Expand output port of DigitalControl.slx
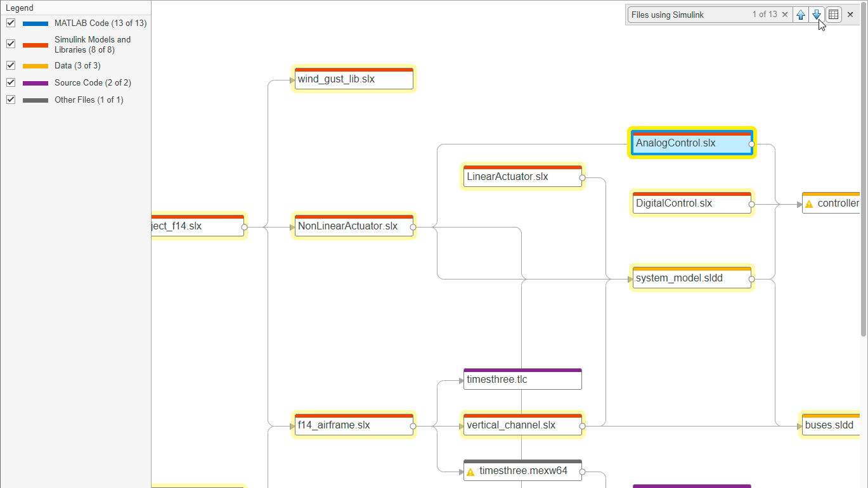The width and height of the screenshot is (868, 488). click(751, 205)
